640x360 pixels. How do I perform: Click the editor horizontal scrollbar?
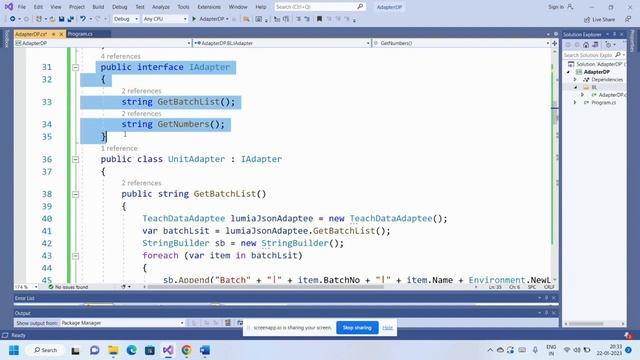click(265, 287)
